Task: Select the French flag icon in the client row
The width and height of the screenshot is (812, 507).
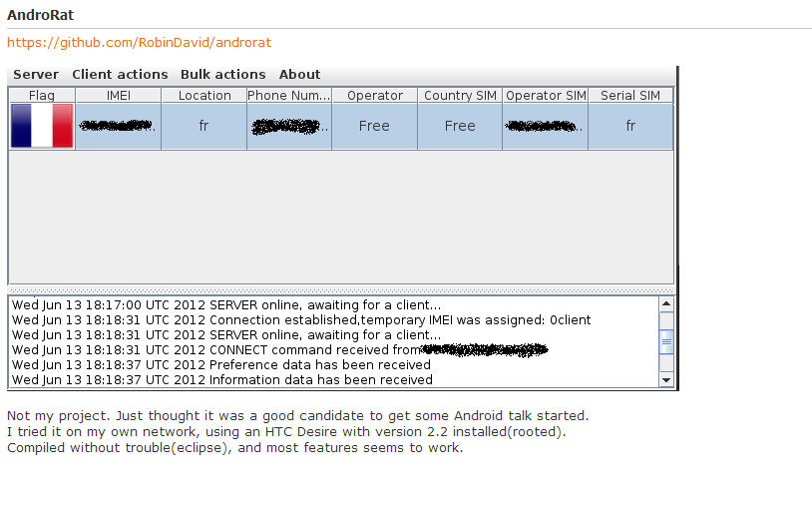Action: 42,126
